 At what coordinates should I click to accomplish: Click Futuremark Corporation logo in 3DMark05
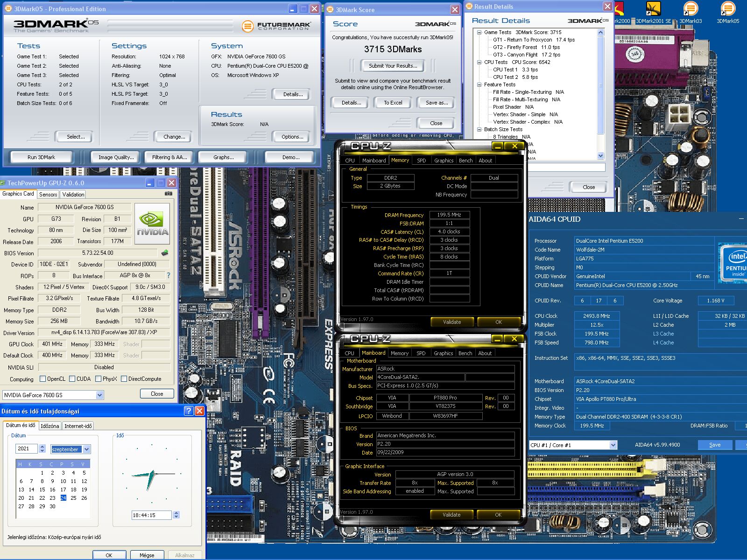(x=275, y=26)
